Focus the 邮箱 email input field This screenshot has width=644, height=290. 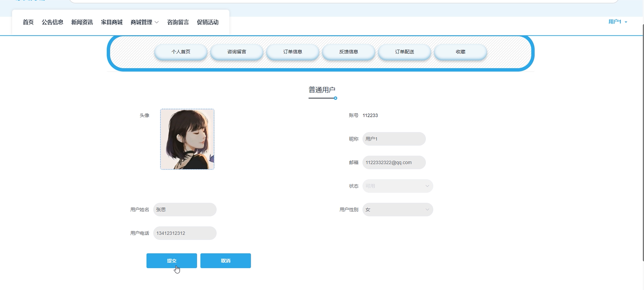(394, 162)
